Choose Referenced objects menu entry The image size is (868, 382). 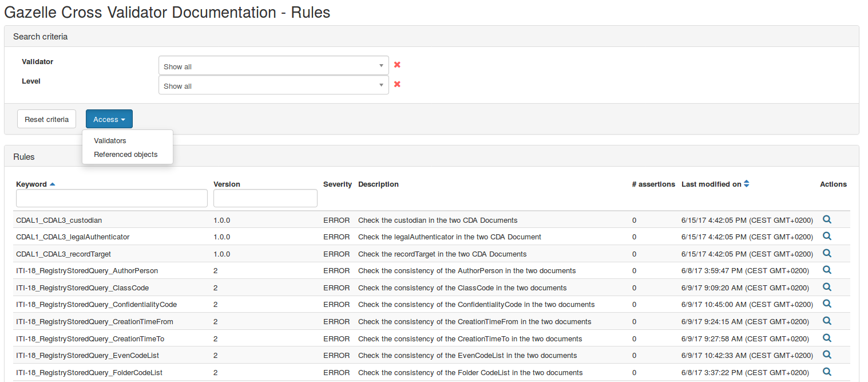point(125,154)
